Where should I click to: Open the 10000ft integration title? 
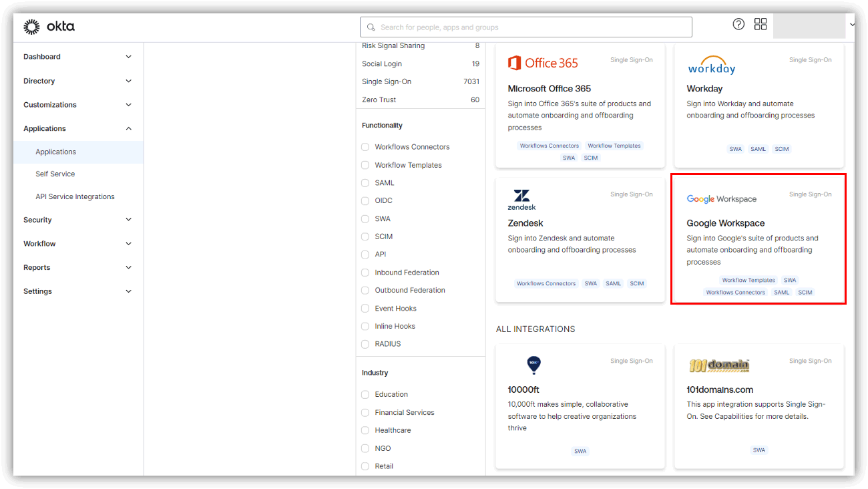pyautogui.click(x=525, y=389)
